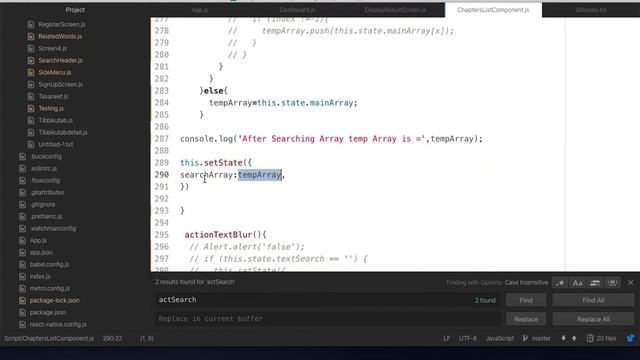The image size is (640, 360).
Task: Click the file icon beside Tibbikutab.js
Action: (x=31, y=120)
